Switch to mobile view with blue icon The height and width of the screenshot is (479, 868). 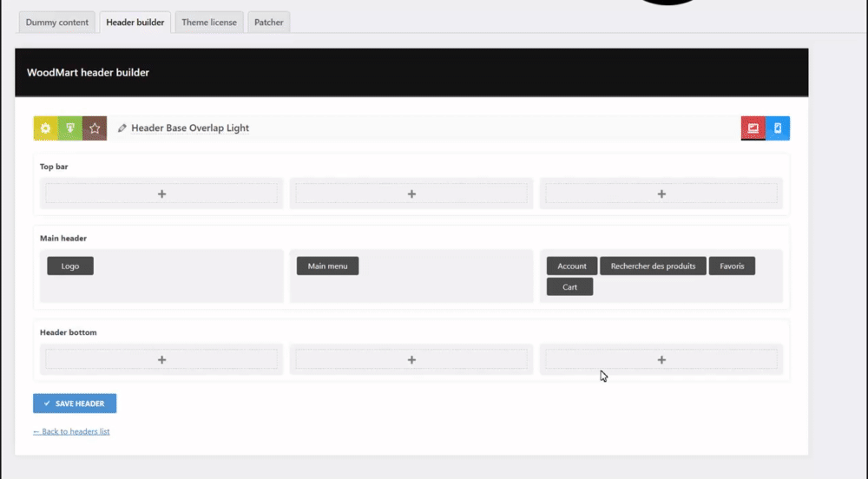778,128
